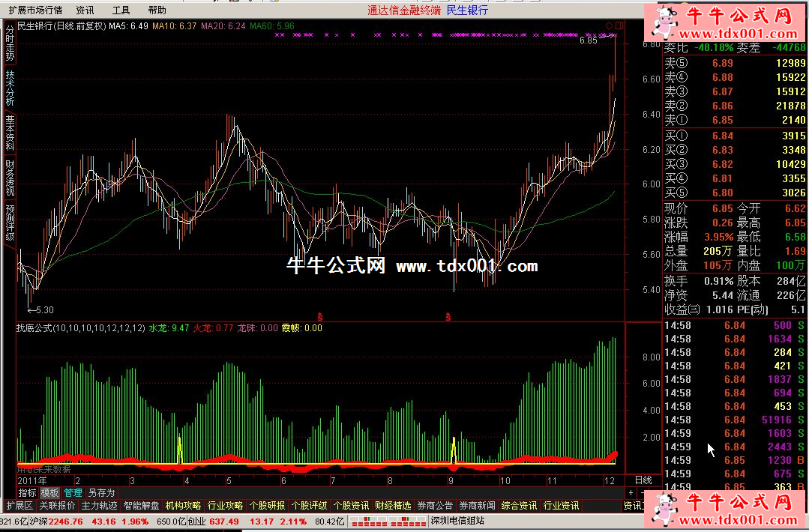Click the 霞帔: 0.00 value label
The width and height of the screenshot is (809, 532).
[x=302, y=328]
